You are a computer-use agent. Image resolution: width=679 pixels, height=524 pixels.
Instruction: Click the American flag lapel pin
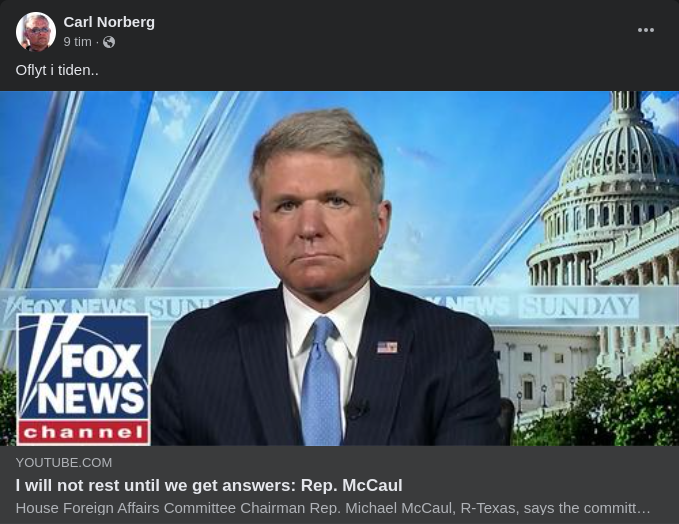(x=387, y=347)
